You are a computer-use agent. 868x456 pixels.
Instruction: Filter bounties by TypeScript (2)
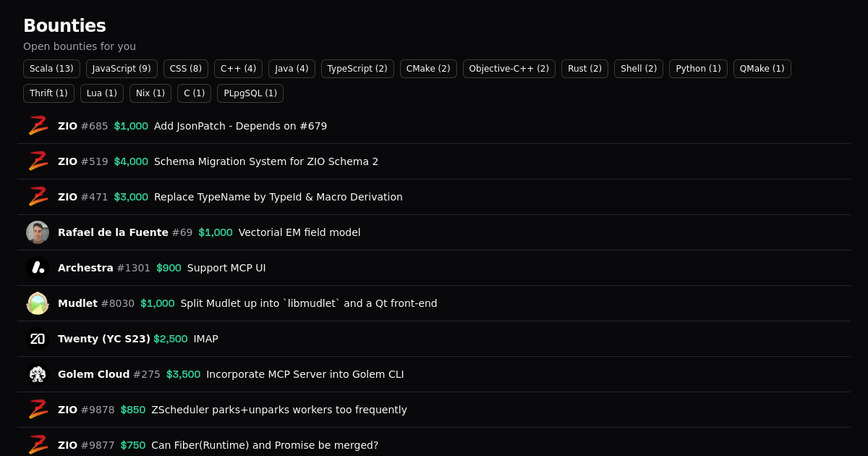pyautogui.click(x=357, y=69)
